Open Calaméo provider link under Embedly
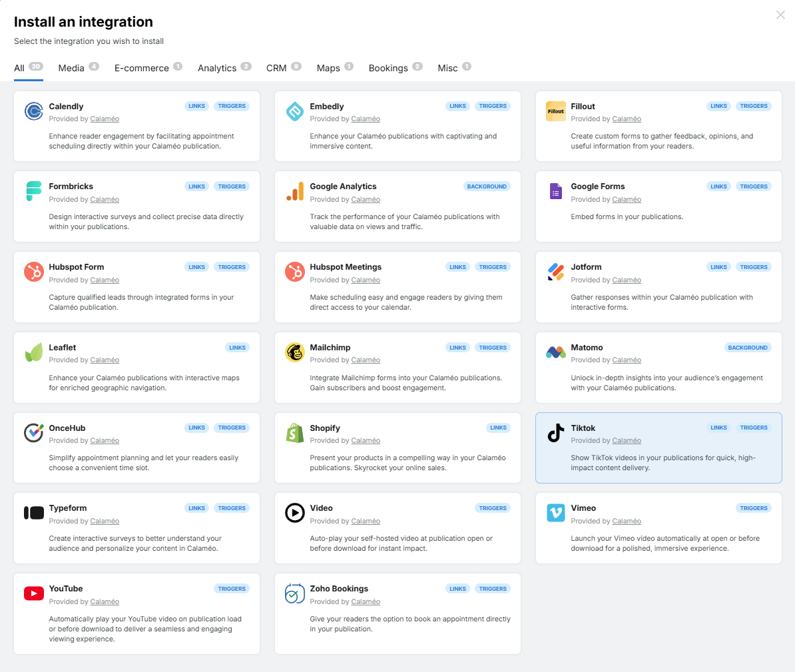This screenshot has height=672, width=795. (x=366, y=119)
